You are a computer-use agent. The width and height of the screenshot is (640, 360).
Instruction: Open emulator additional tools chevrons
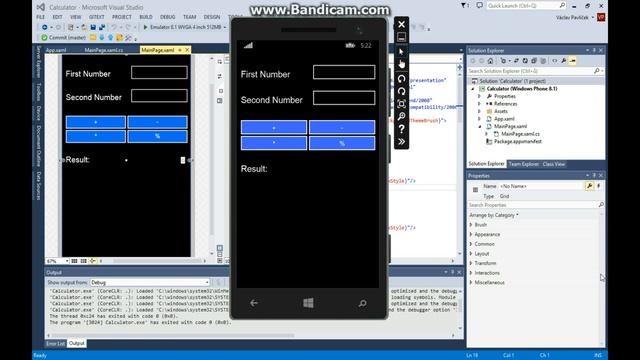click(402, 142)
